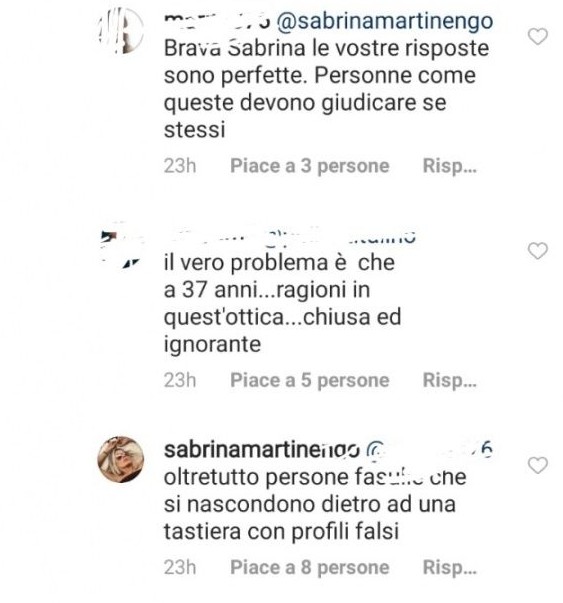Click 23h timestamp on sabrinamartinengo's comment
563x603 pixels.
coord(180,568)
